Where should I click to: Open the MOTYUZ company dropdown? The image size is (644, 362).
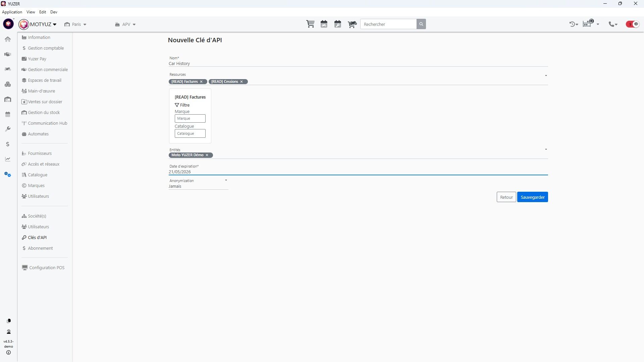point(43,24)
